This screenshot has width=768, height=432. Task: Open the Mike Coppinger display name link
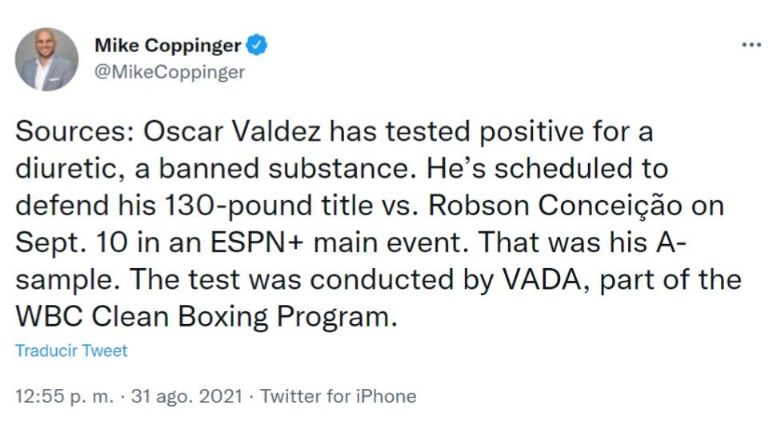(x=167, y=45)
